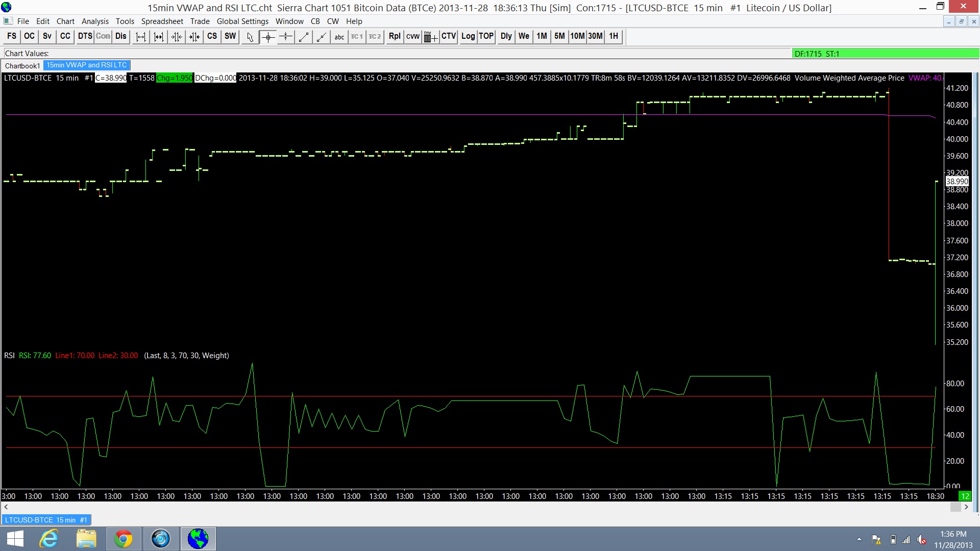Open the Window menu
980x551 pixels.
(289, 21)
